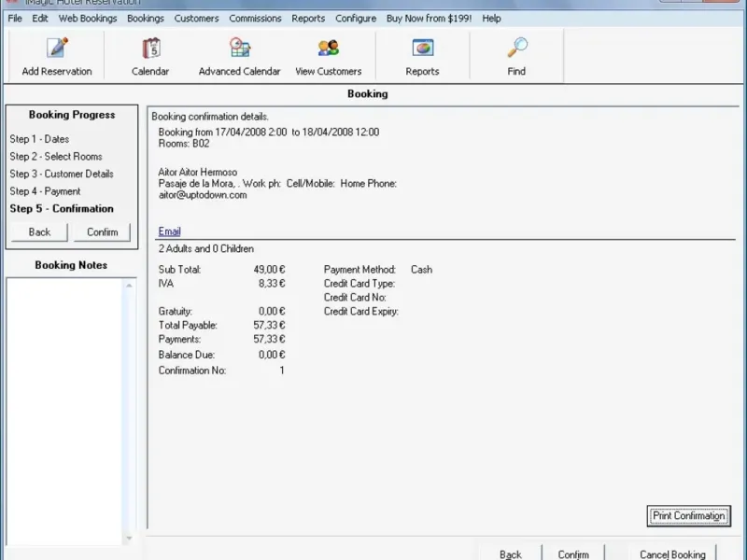The height and width of the screenshot is (560, 747).
Task: Click the aitor@uptodown.com email text
Action: [x=203, y=195]
